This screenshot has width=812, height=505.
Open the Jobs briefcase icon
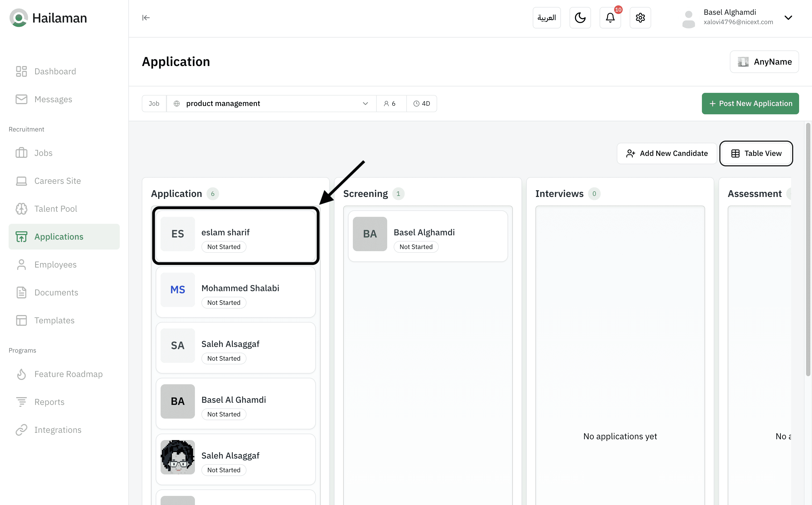pyautogui.click(x=21, y=153)
